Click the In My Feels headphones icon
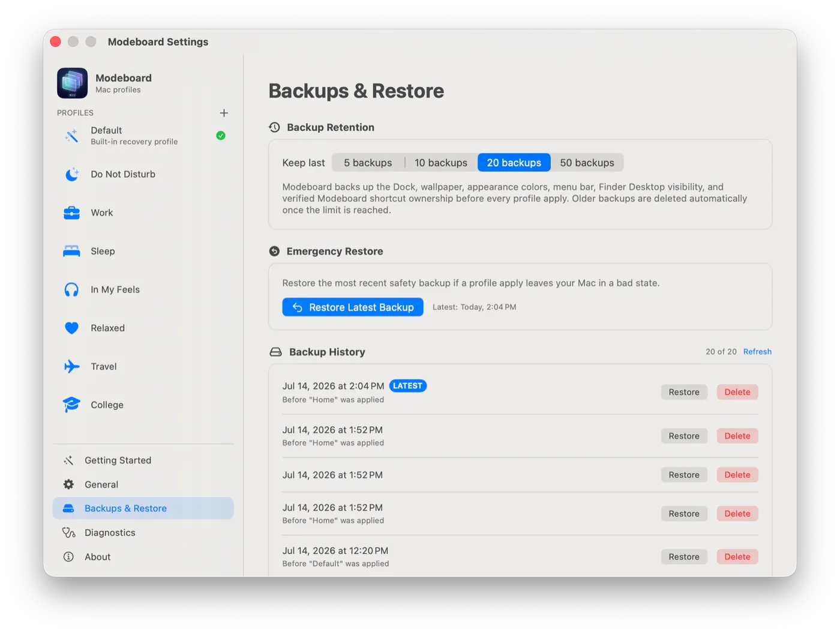The height and width of the screenshot is (634, 840). (x=71, y=289)
